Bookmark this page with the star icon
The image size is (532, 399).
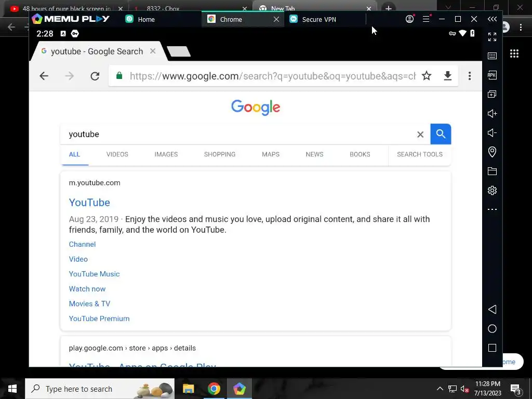(x=427, y=76)
